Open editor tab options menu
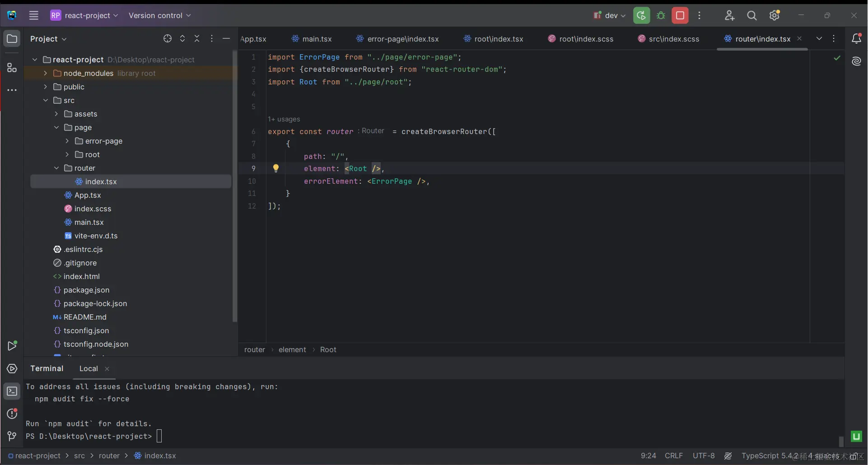Image resolution: width=868 pixels, height=465 pixels. tap(834, 39)
